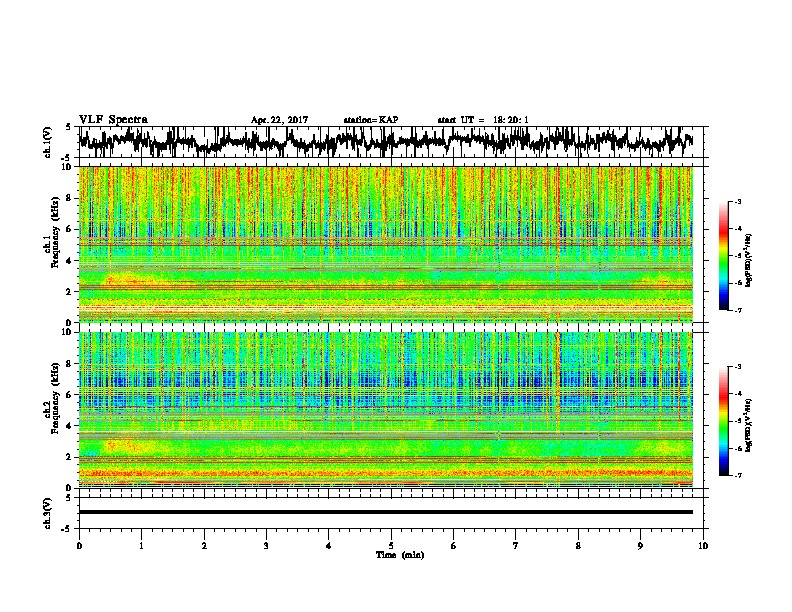Click the "4" kHz tick of ch.1 panel
The height and width of the screenshot is (612, 792).
[x=69, y=261]
